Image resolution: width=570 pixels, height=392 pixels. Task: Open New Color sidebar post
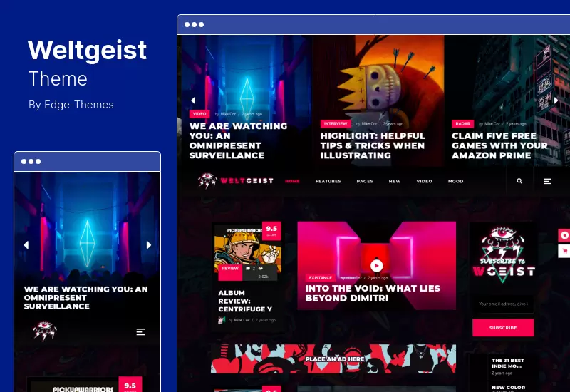(509, 388)
